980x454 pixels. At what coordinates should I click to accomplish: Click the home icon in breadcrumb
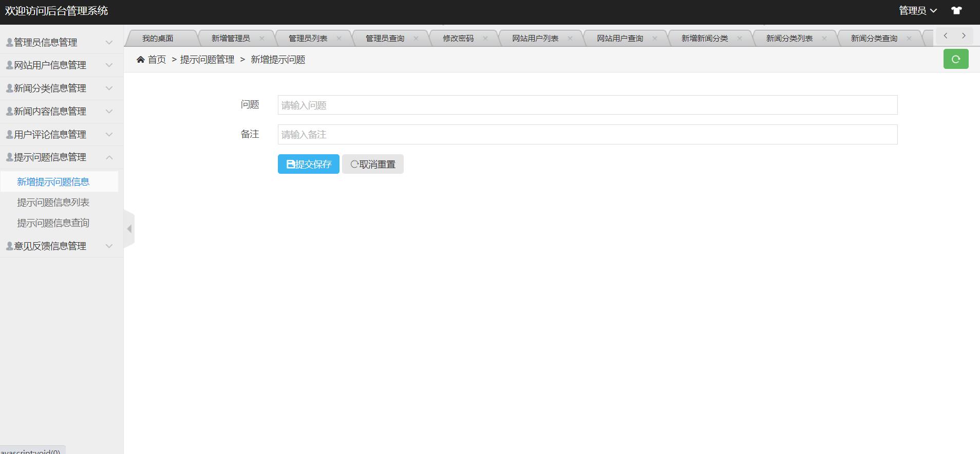click(x=141, y=60)
